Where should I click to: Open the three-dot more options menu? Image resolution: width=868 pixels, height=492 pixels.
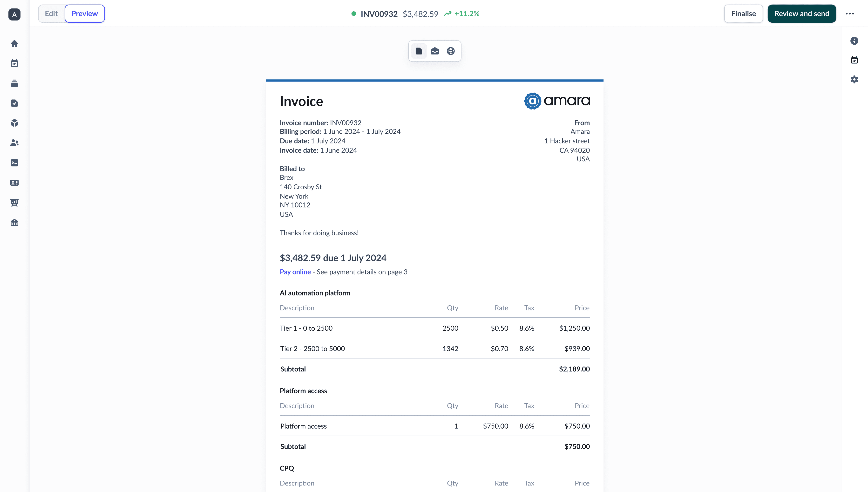pyautogui.click(x=850, y=14)
